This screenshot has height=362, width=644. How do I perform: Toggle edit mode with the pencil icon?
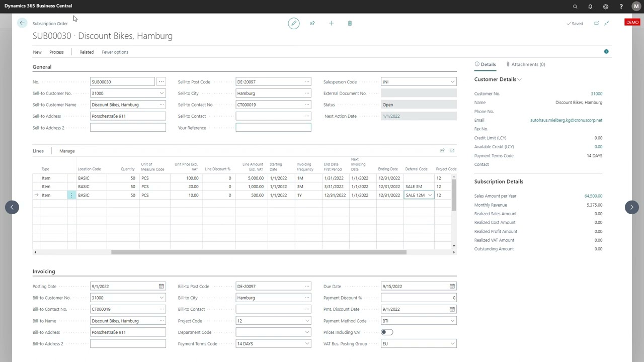point(294,23)
